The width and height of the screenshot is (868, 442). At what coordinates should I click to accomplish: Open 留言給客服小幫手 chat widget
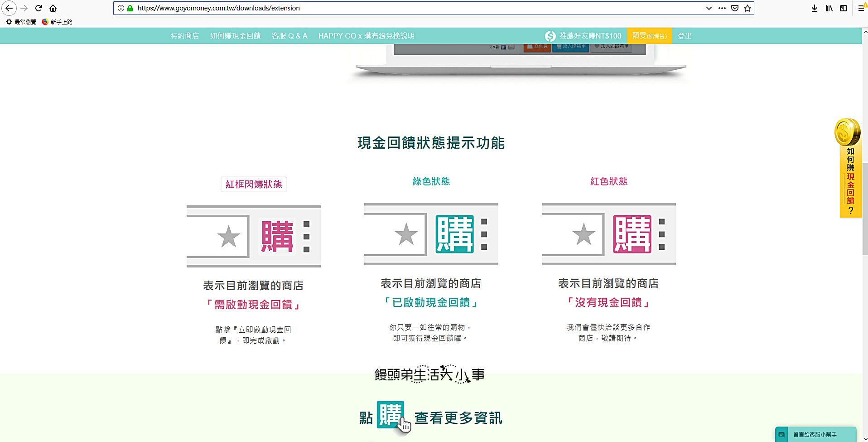click(x=815, y=434)
